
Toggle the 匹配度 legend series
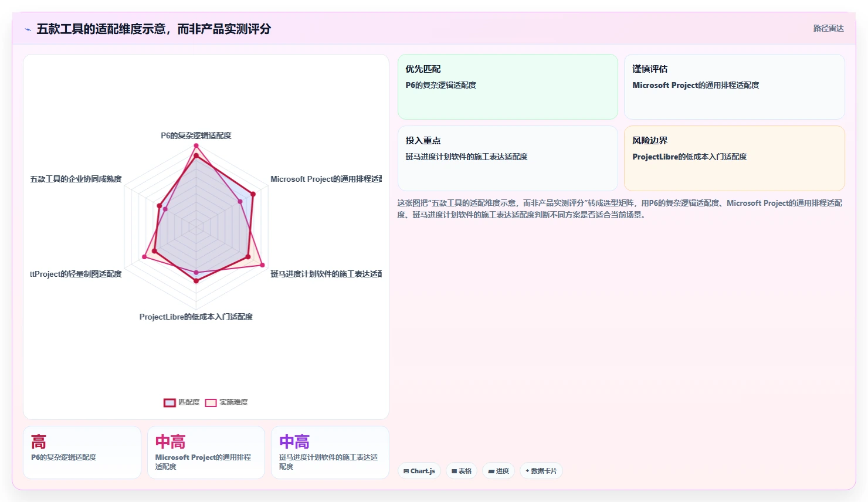pos(181,402)
